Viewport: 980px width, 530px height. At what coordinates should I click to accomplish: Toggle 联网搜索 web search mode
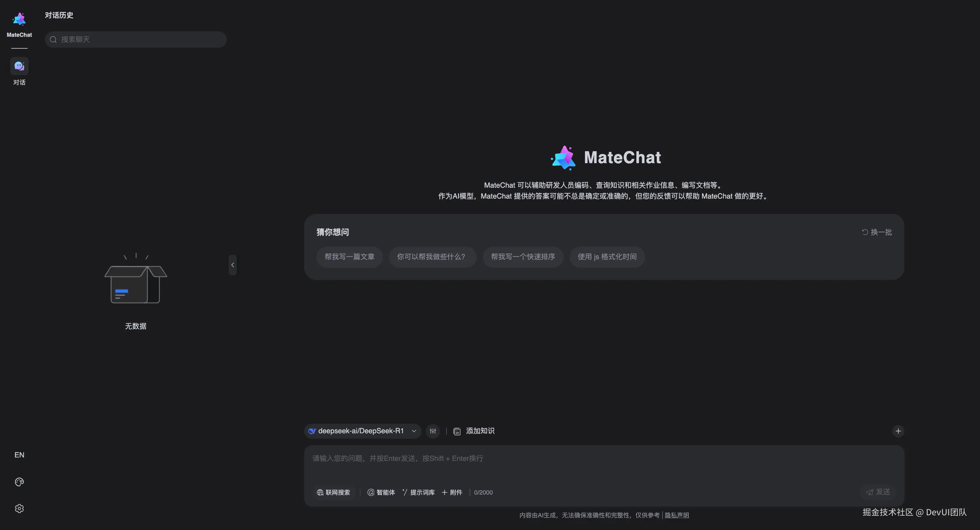[x=333, y=492]
